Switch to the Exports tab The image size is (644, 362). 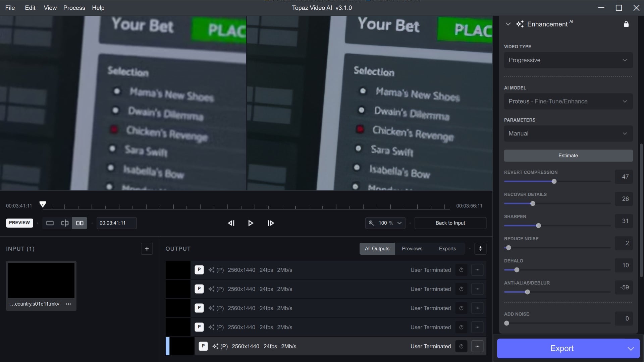[447, 249]
